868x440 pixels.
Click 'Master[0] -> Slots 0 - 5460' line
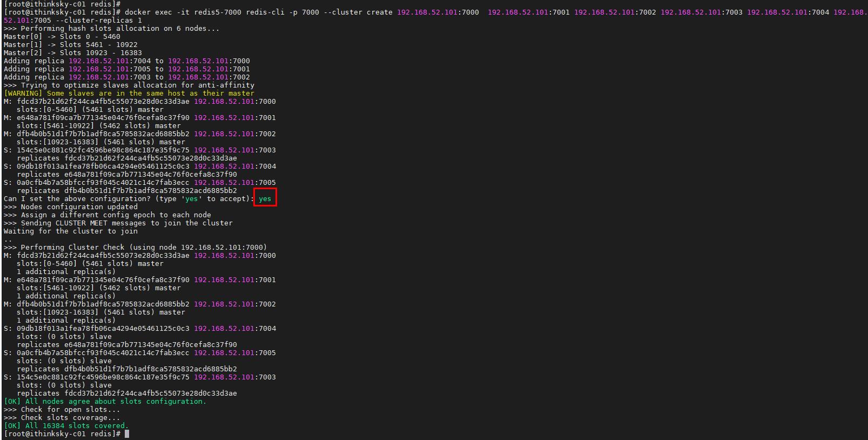click(62, 36)
